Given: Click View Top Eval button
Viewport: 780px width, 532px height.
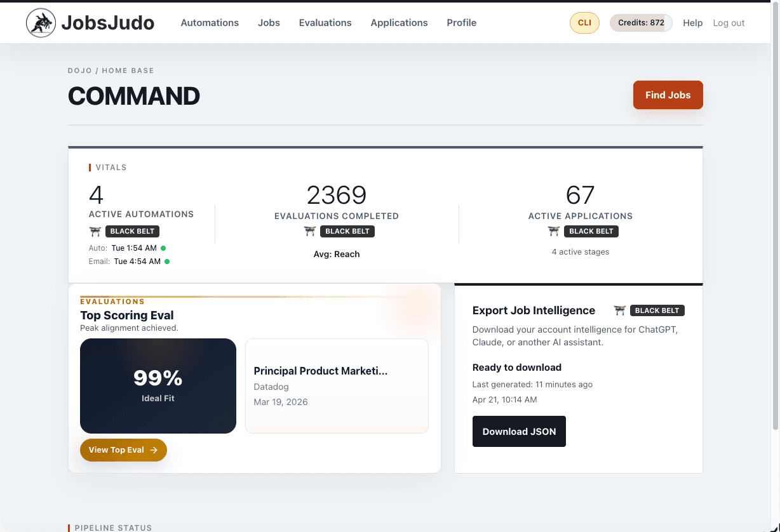Looking at the screenshot, I should tap(123, 450).
